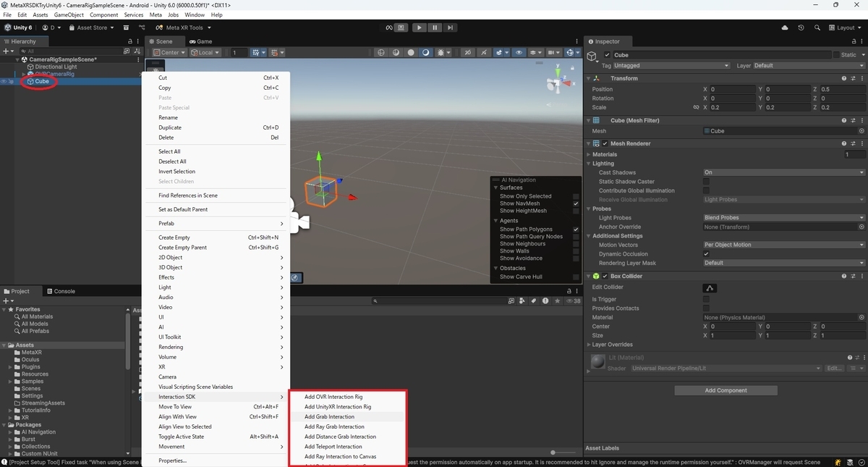Toggle the Cube active checkbox in Inspector
Image resolution: width=868 pixels, height=467 pixels.
[608, 55]
